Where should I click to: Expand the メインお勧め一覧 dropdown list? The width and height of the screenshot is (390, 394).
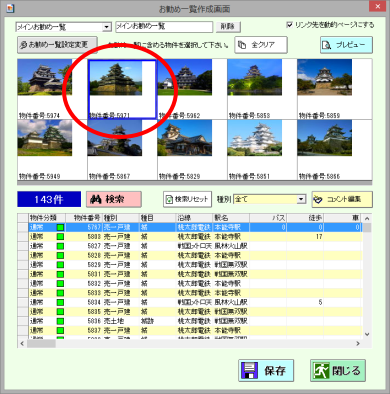pos(107,27)
